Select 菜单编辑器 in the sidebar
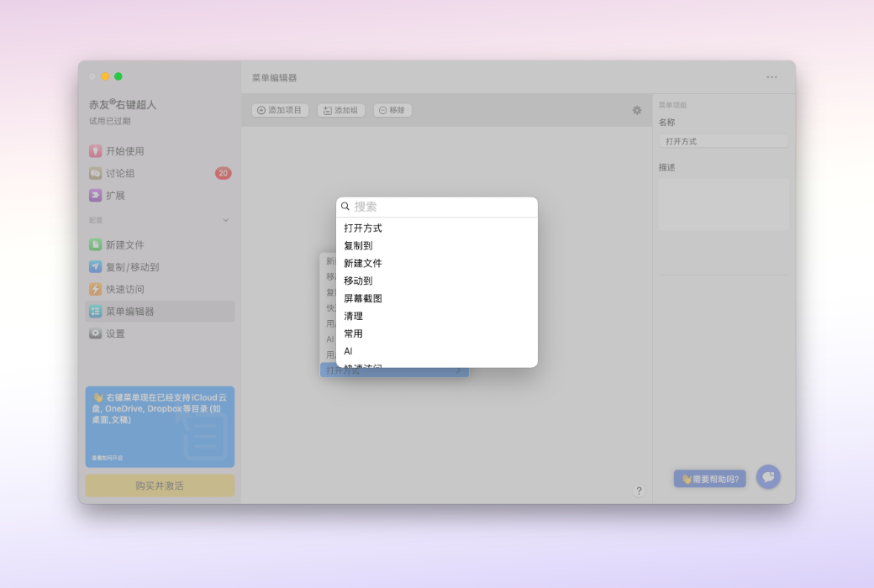Viewport: 874px width, 588px height. (160, 312)
